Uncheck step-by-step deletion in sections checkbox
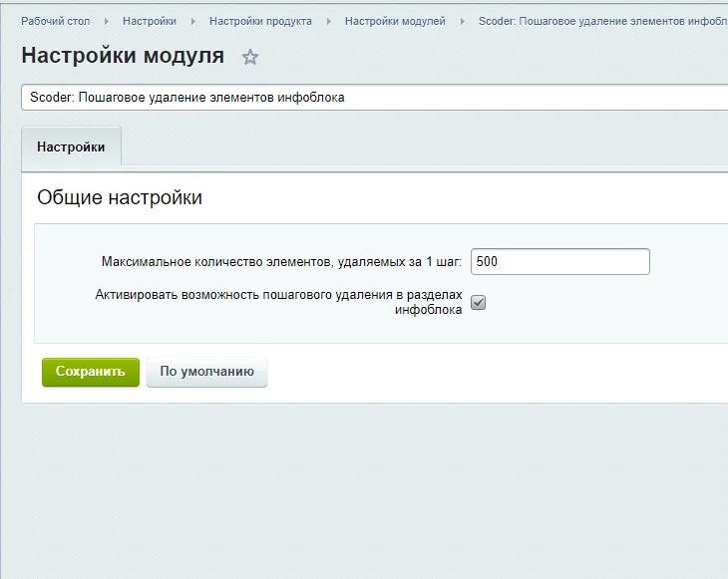728x579 pixels. 478,303
